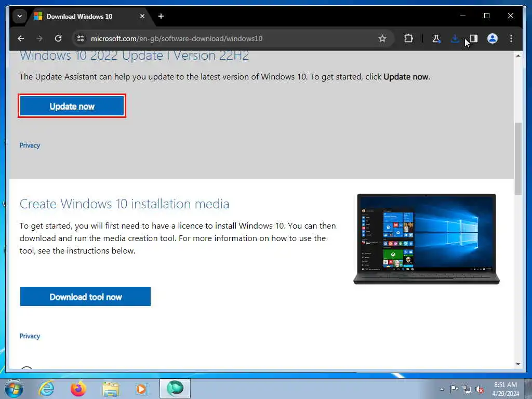Screen dimensions: 532x399
Task: Show the browser downloads list
Action: 455,38
